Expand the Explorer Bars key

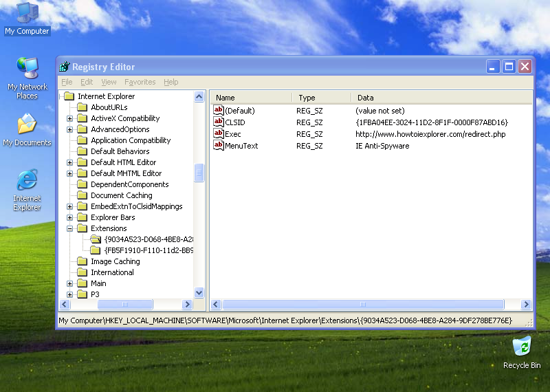pyautogui.click(x=70, y=217)
